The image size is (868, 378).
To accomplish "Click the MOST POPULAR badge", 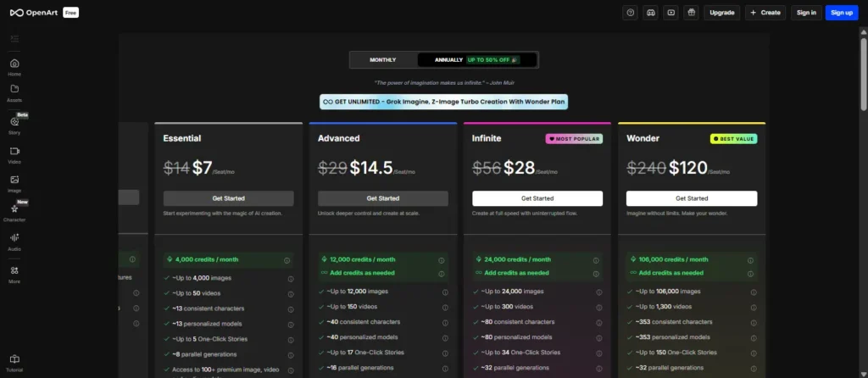I will [574, 139].
